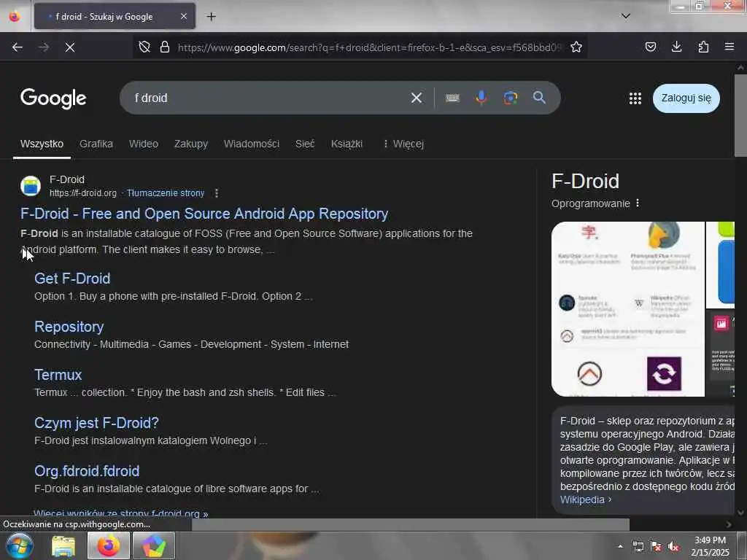747x560 pixels.
Task: Open 'Więcej wyników ze strony f-droid.org' link
Action: 120,514
